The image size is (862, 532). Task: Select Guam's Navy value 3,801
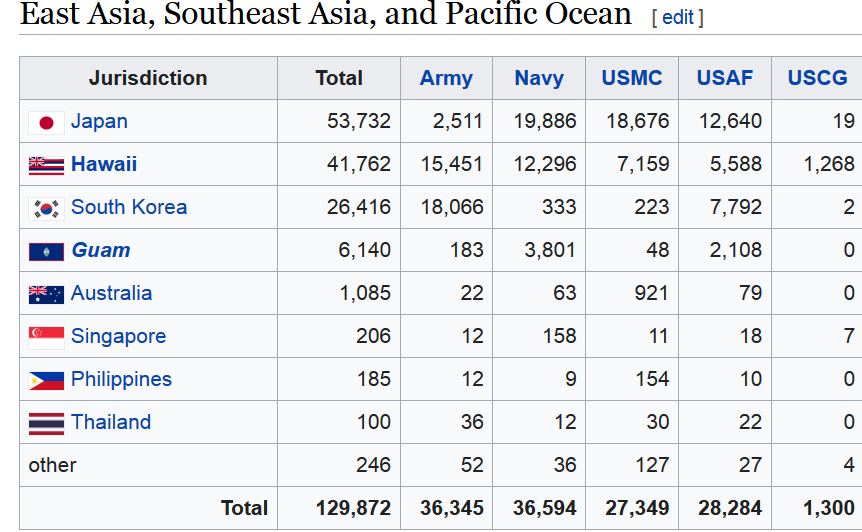coord(550,250)
